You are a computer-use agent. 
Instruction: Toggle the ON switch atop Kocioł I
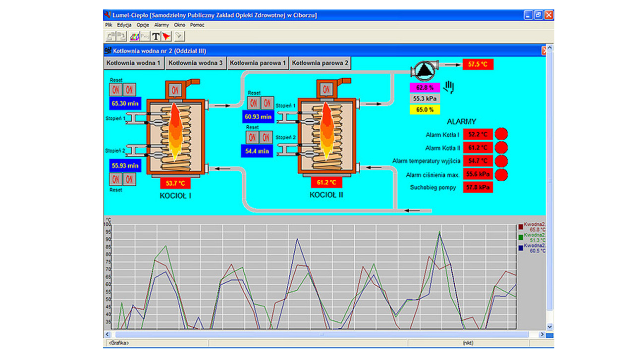tap(174, 90)
